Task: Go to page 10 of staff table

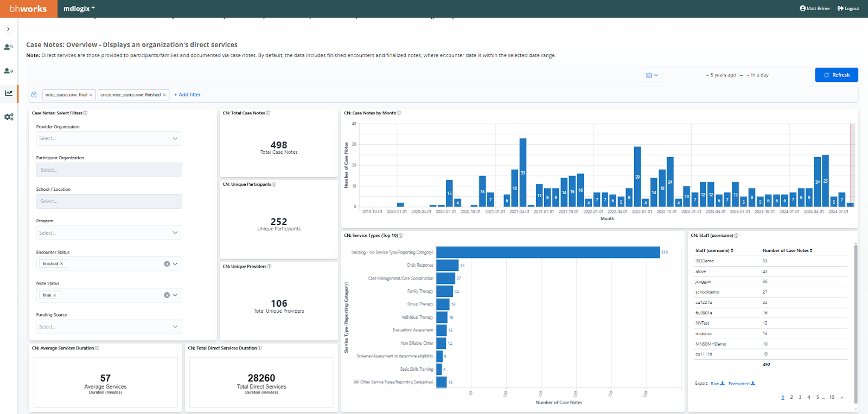Action: tap(832, 397)
